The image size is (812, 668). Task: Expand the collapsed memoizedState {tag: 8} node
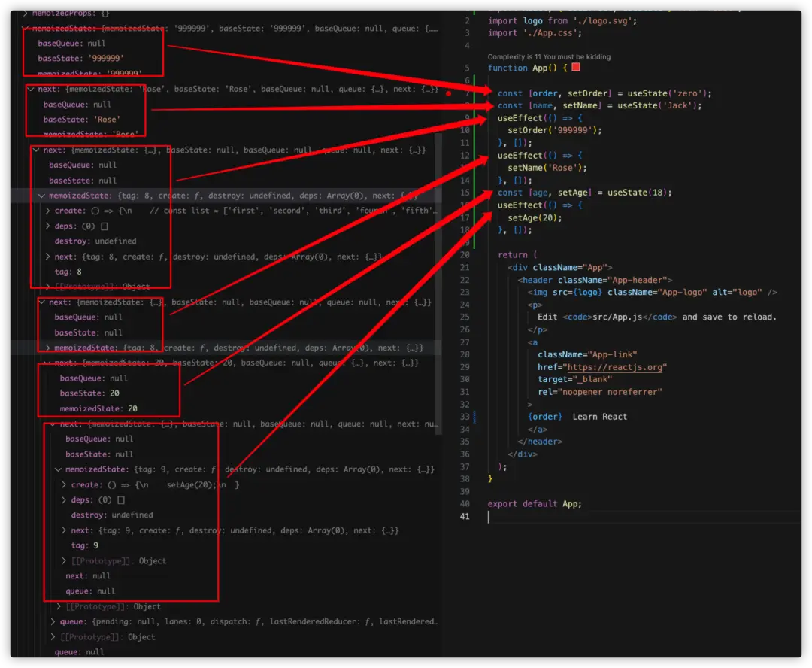(x=47, y=348)
